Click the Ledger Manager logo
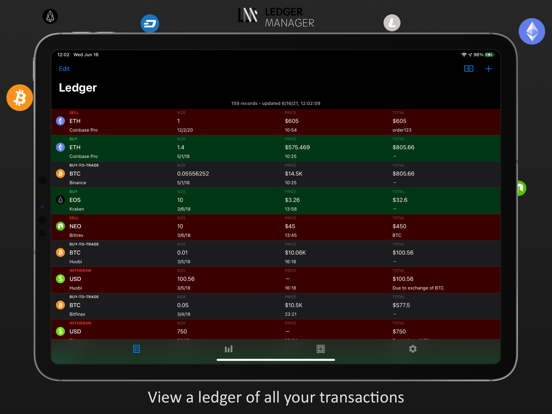 tap(276, 17)
